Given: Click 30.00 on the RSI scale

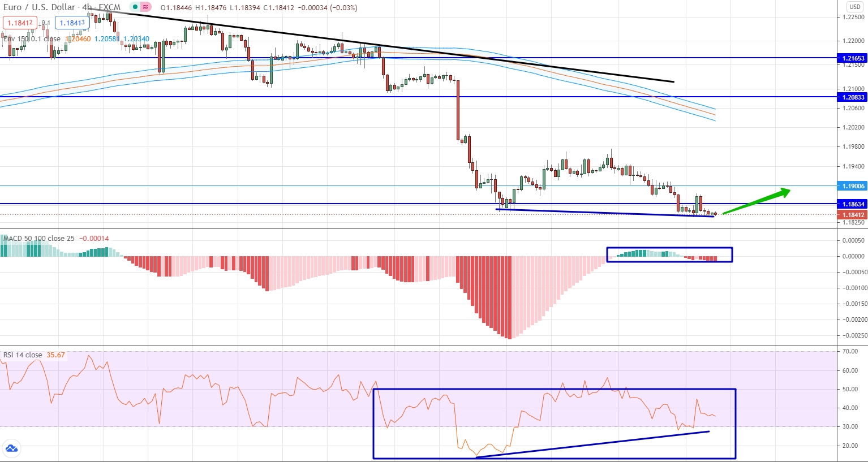Looking at the screenshot, I should 850,427.
